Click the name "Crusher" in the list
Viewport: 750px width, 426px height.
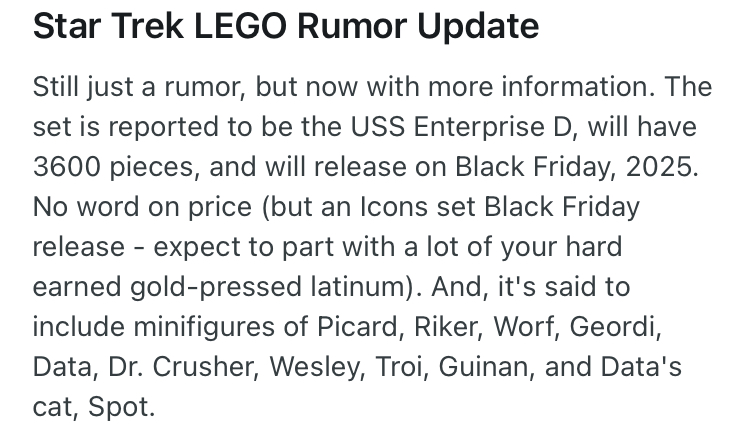pos(202,367)
